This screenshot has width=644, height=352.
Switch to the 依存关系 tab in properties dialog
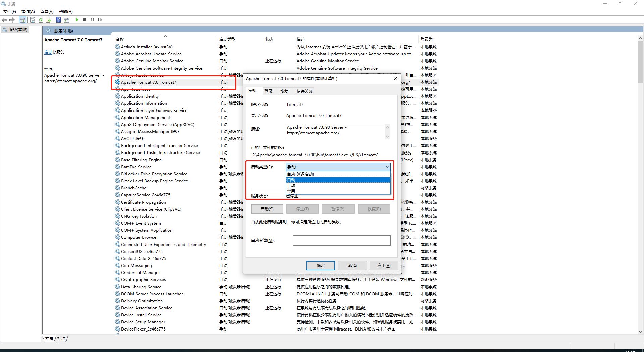pyautogui.click(x=304, y=91)
